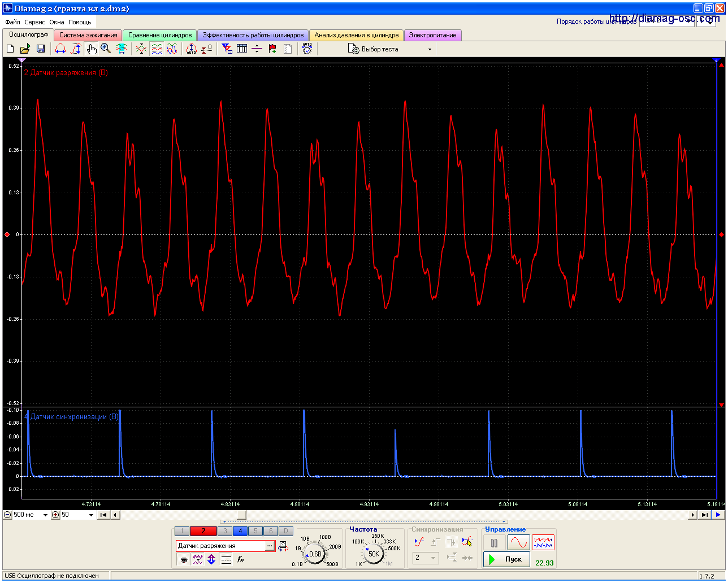Open the Сервис menu
728x583 pixels.
click(34, 22)
